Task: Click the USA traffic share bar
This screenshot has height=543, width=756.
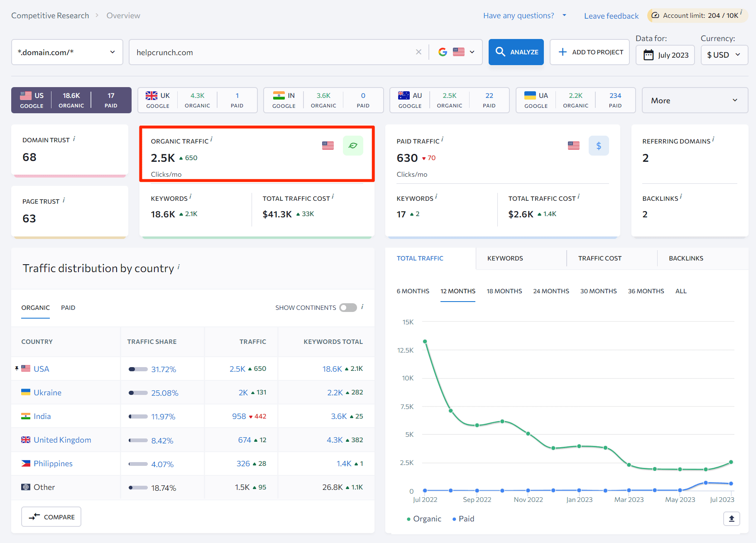Action: click(x=138, y=369)
